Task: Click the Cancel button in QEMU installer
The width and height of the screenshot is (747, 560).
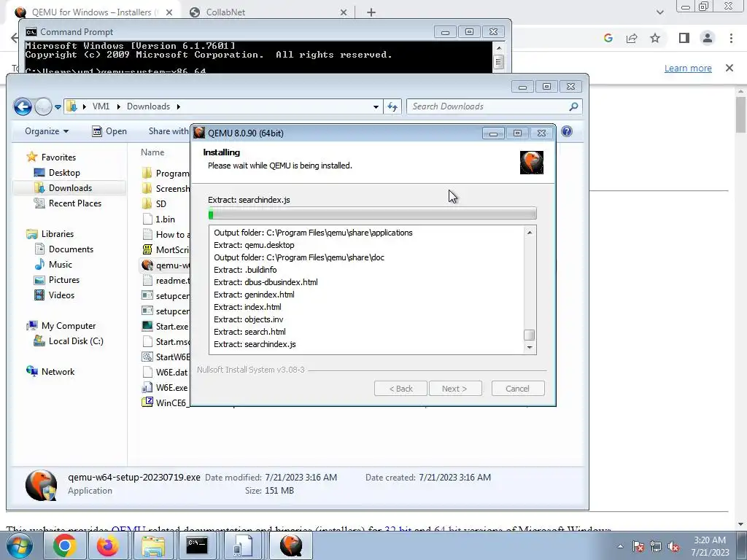Action: [x=517, y=389]
